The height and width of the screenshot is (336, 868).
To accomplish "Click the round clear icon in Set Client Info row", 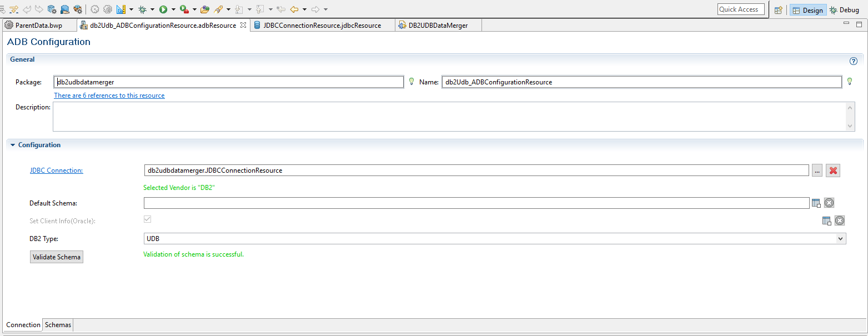I will pyautogui.click(x=840, y=220).
